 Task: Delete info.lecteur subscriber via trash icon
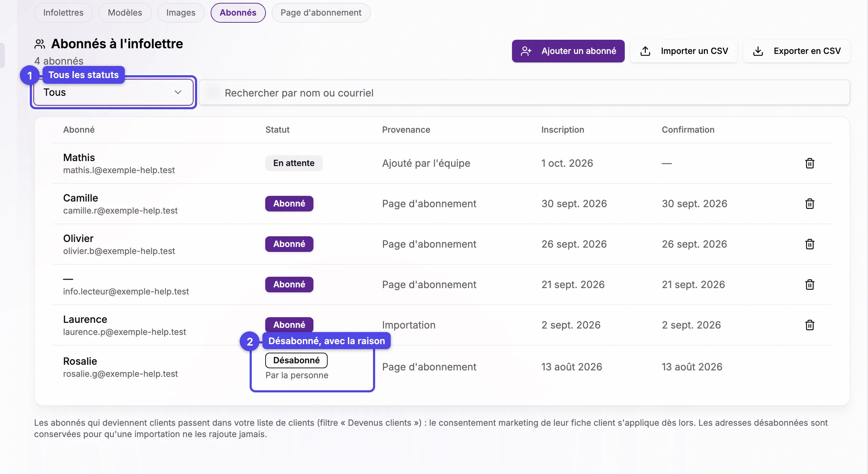(x=809, y=285)
